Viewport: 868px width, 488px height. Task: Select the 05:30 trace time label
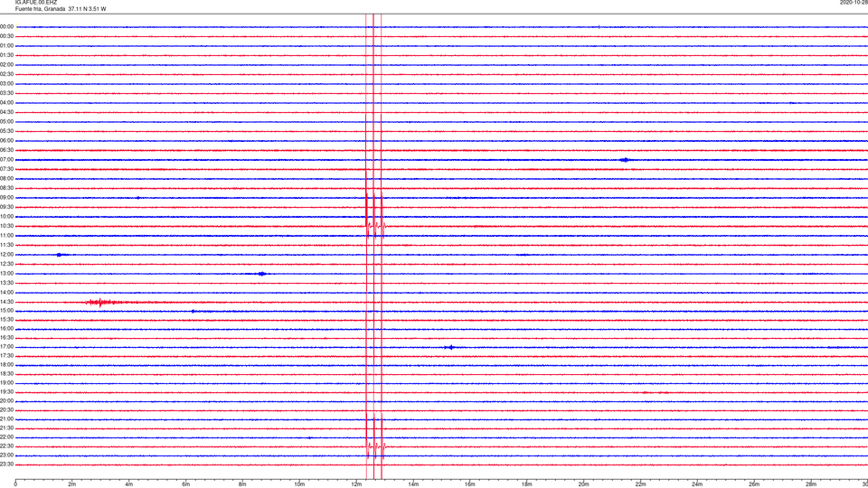pyautogui.click(x=6, y=131)
